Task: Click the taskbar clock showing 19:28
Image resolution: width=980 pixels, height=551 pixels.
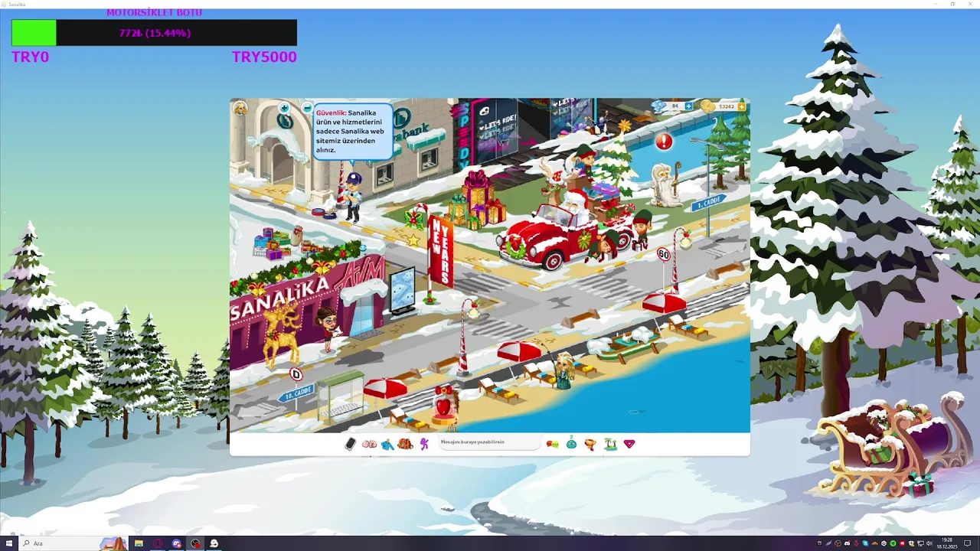Action: click(948, 543)
